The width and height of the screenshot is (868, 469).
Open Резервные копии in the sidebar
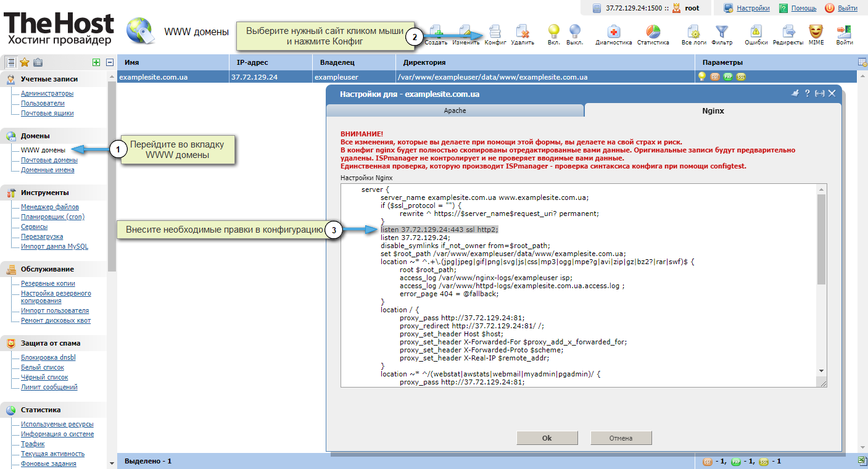pos(48,283)
